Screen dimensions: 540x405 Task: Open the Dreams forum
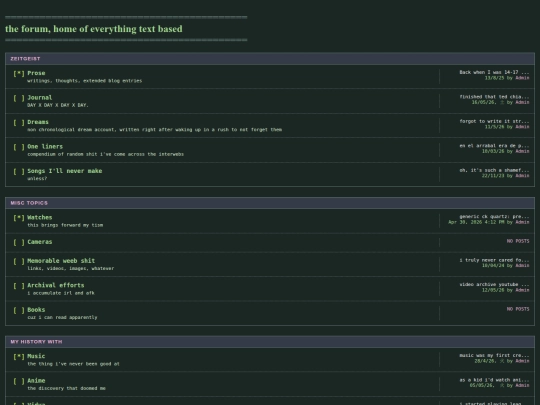(38, 122)
